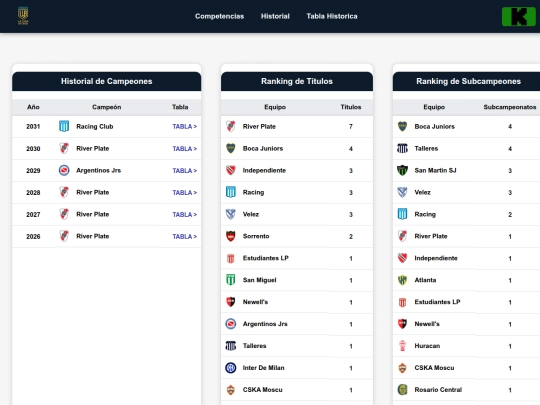Click Estudiantes LP crest in Ranking de Titulos
The image size is (540, 405).
click(x=231, y=258)
